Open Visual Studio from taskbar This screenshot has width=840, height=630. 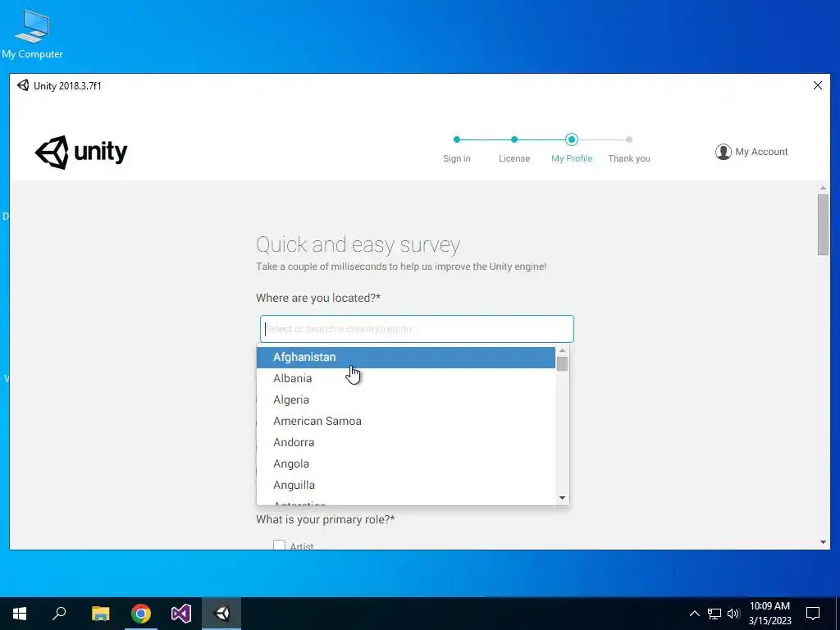(x=181, y=614)
